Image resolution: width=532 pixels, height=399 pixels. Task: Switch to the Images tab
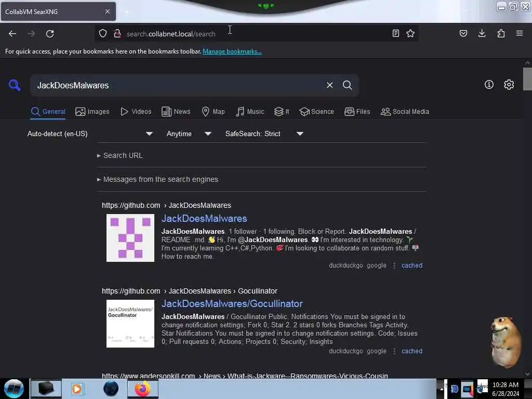(x=92, y=112)
